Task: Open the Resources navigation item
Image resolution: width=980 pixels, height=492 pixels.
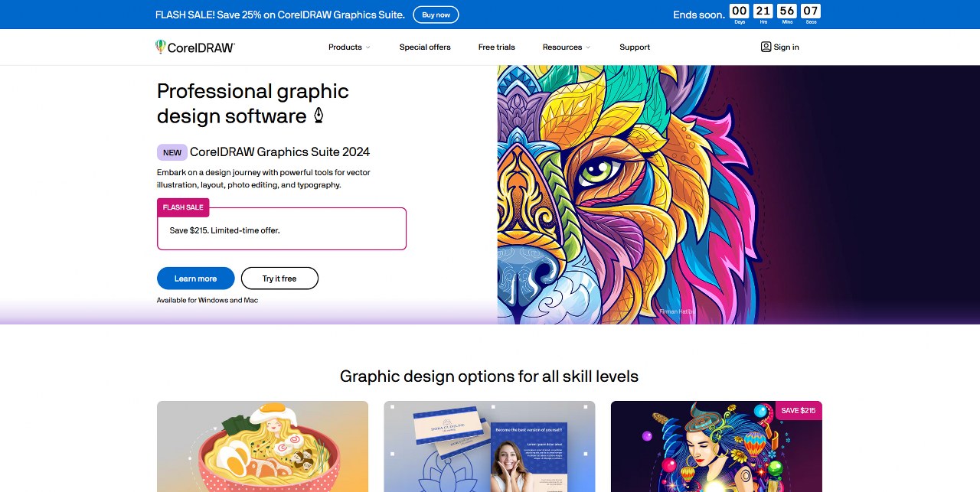Action: (x=563, y=47)
